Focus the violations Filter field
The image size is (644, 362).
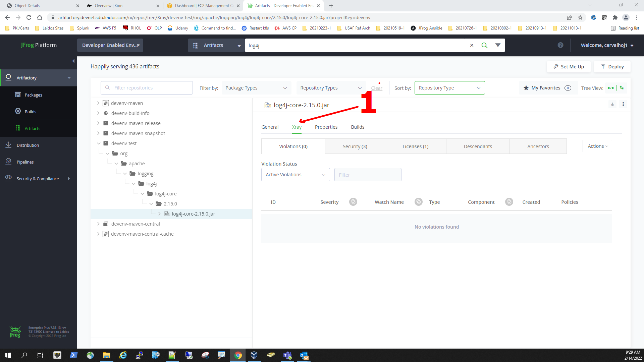point(368,175)
